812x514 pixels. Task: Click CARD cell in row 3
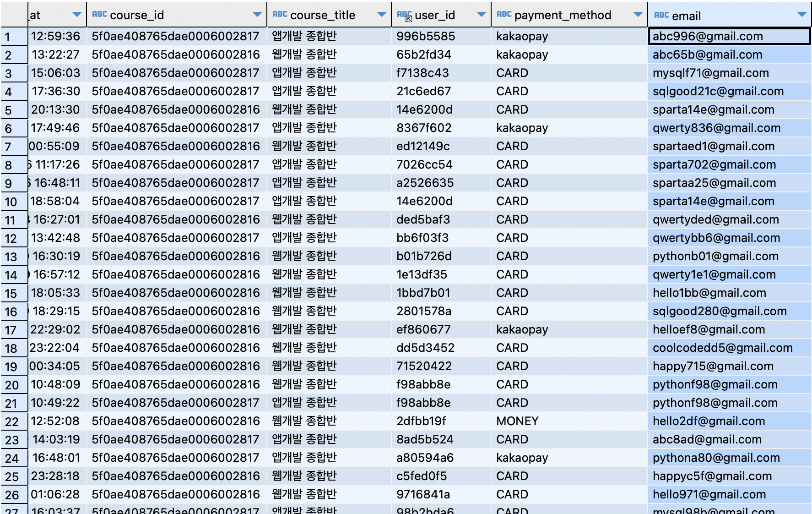pyautogui.click(x=569, y=73)
